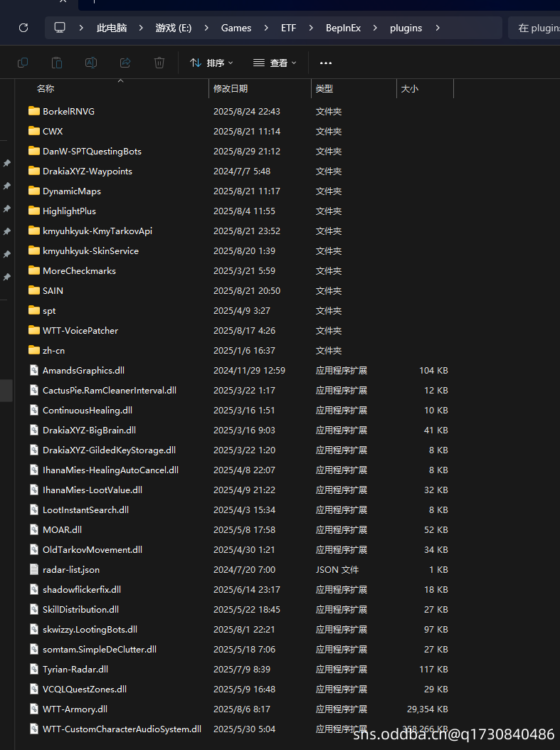Select the CactusPie.RamCleanerInterval.dll file name
The width and height of the screenshot is (560, 750).
(110, 391)
